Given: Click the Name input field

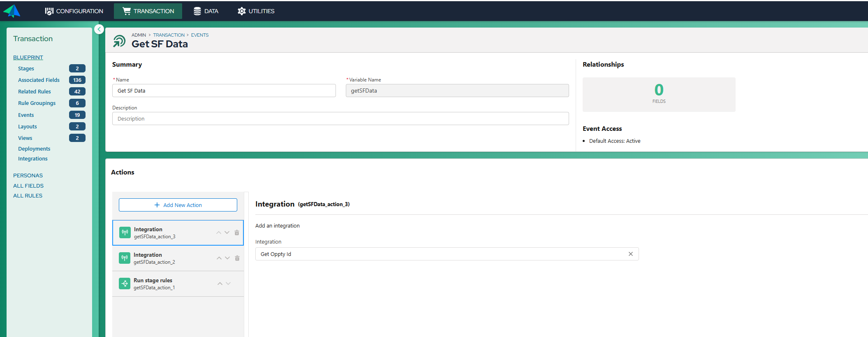Looking at the screenshot, I should (x=224, y=91).
